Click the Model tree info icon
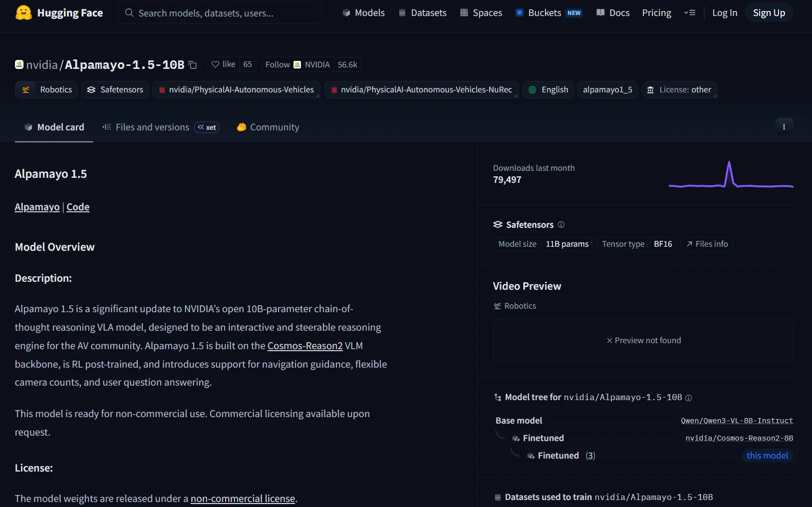This screenshot has height=507, width=812. tap(689, 398)
